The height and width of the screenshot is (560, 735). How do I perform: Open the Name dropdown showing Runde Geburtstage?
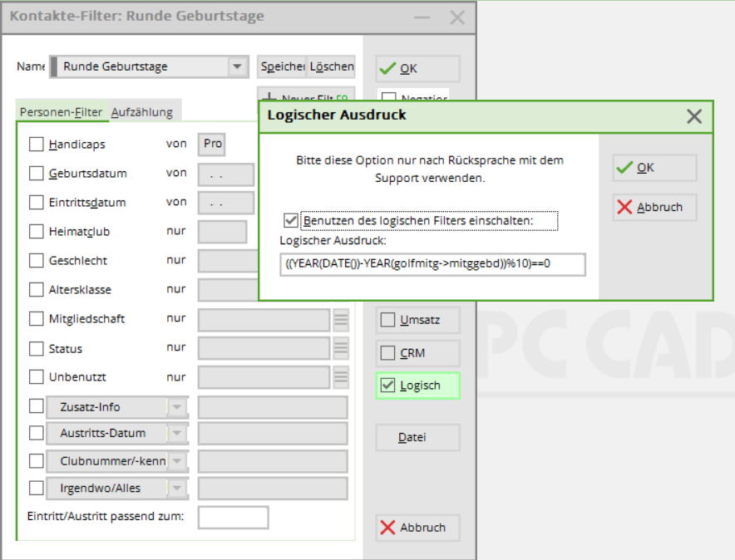237,66
